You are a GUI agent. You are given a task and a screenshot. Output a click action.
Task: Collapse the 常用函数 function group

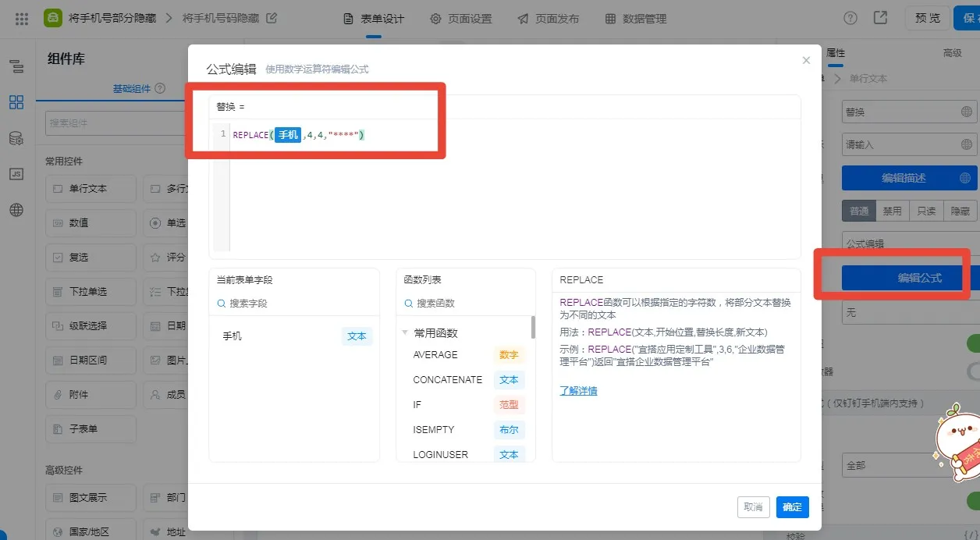tap(405, 332)
